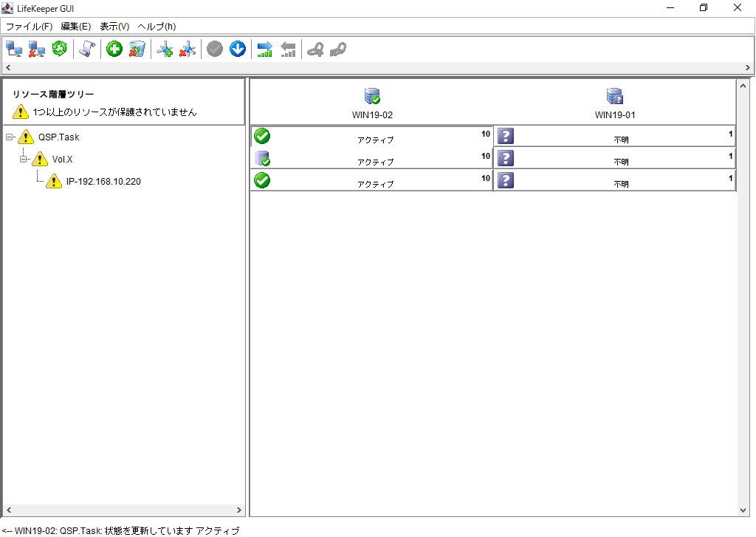Click the blue Out of Service arrow icon
Screen dimensions: 756x537
[237, 49]
